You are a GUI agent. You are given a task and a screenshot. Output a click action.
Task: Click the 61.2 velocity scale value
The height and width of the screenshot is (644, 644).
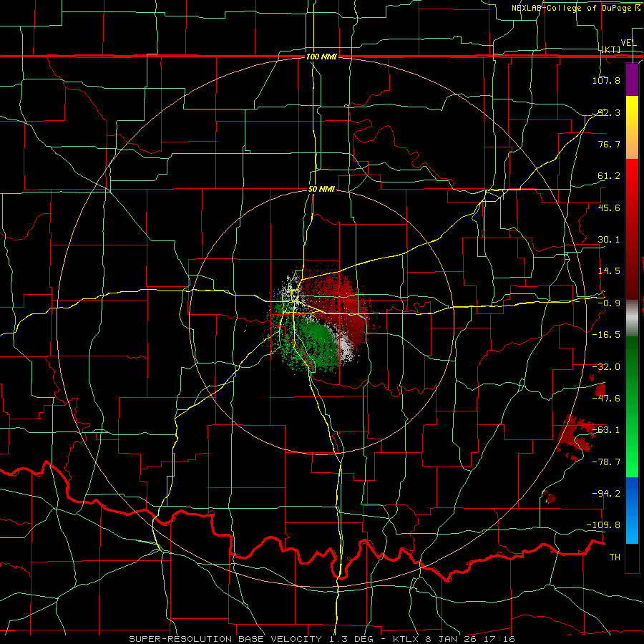coord(609,176)
